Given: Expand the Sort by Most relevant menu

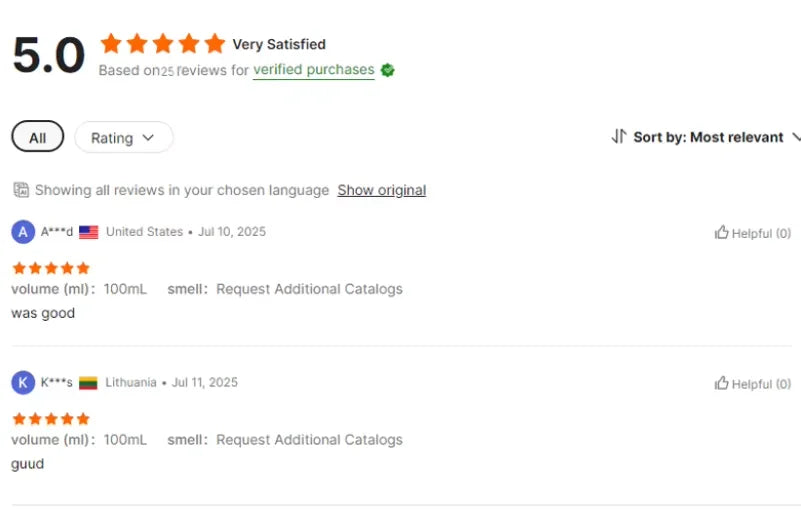Looking at the screenshot, I should [708, 137].
